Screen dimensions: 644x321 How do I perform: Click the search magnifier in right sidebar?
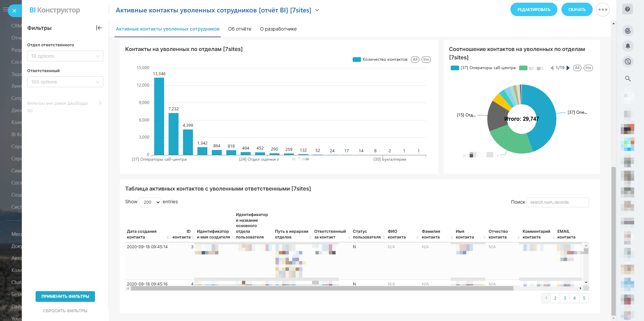628,78
